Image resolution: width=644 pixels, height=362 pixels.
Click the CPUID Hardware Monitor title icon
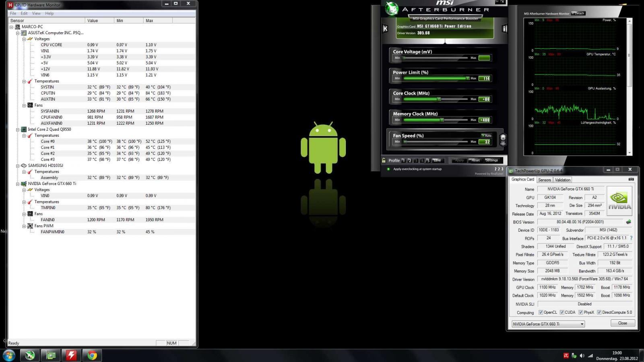(11, 5)
